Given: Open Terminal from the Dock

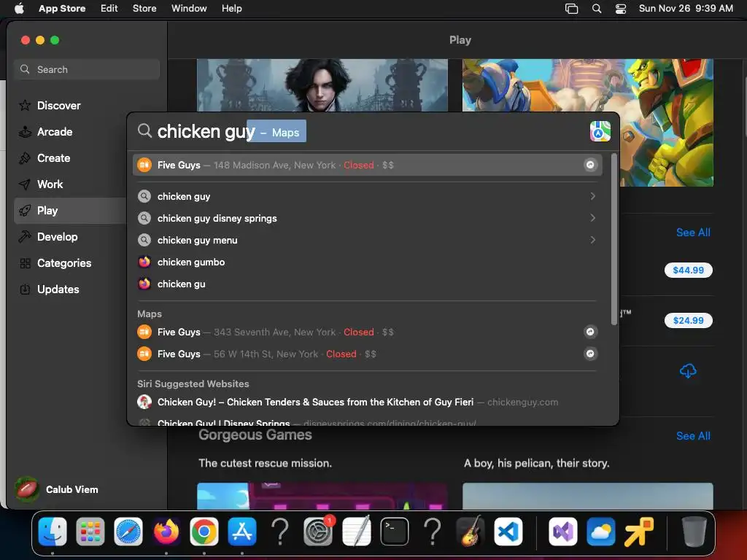Looking at the screenshot, I should pos(395,531).
